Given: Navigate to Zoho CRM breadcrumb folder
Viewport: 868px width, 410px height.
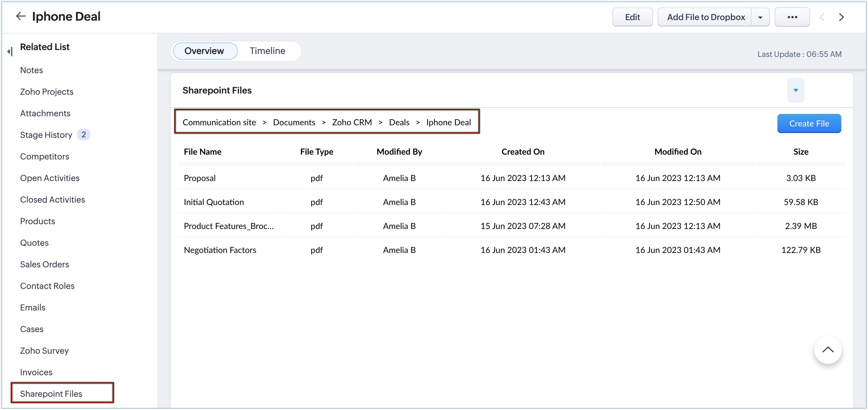Looking at the screenshot, I should click(x=352, y=122).
